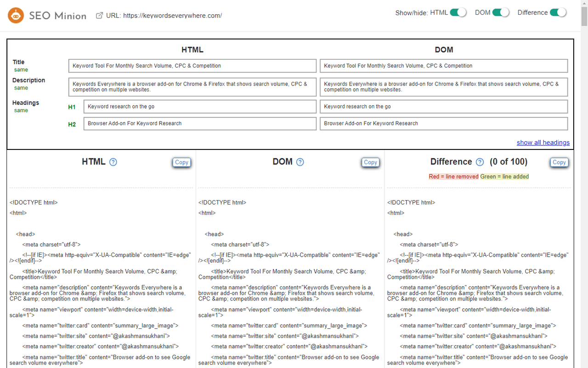Click inside the DOM Description box
The width and height of the screenshot is (588, 368).
[444, 87]
